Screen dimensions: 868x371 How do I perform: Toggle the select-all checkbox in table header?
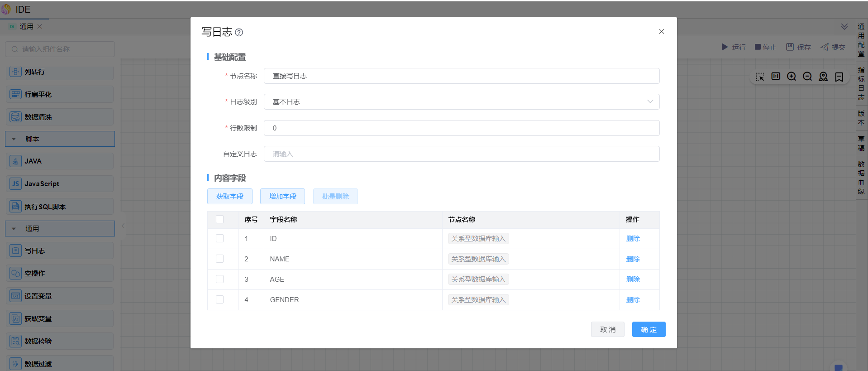pyautogui.click(x=220, y=220)
